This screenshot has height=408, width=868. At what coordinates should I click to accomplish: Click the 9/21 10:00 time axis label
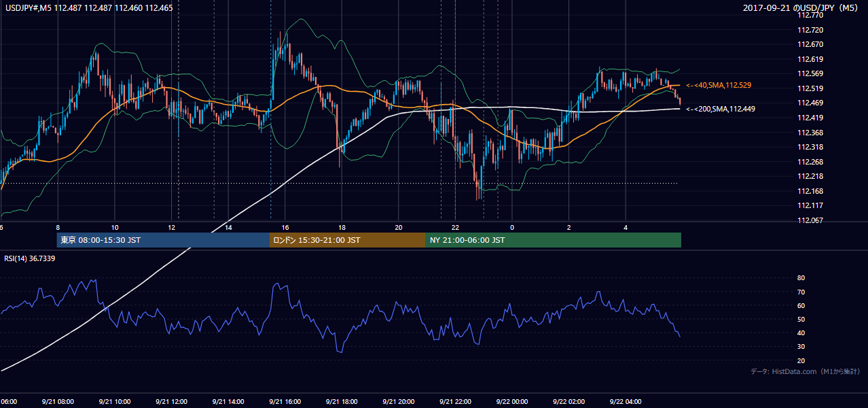tap(115, 402)
